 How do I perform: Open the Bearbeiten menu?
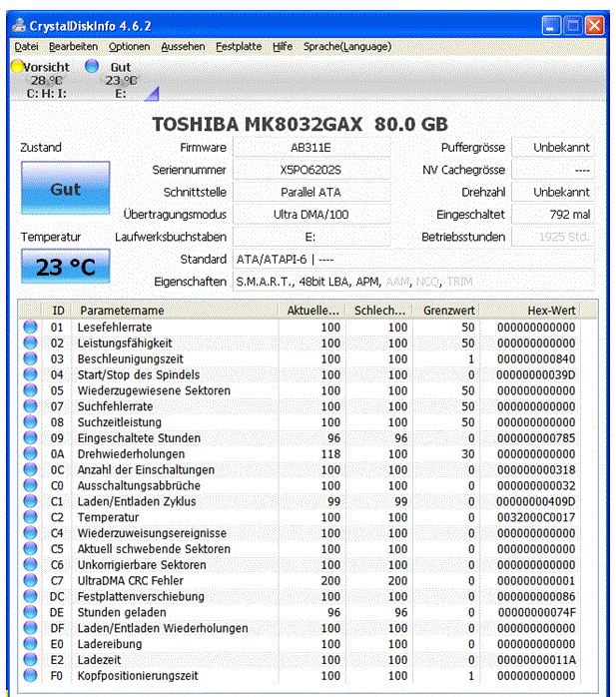(x=73, y=47)
